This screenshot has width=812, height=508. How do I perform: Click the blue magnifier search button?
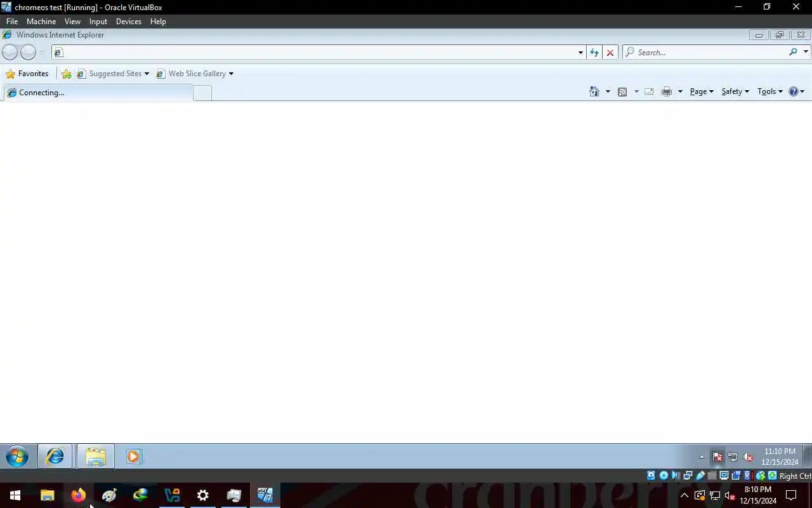tap(793, 52)
